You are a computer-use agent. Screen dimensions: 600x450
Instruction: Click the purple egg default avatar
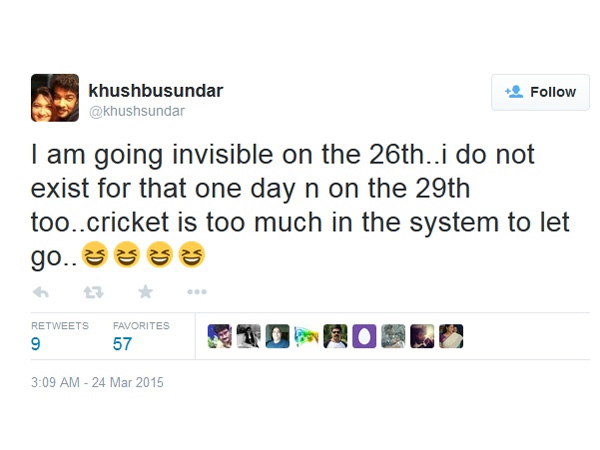[364, 336]
